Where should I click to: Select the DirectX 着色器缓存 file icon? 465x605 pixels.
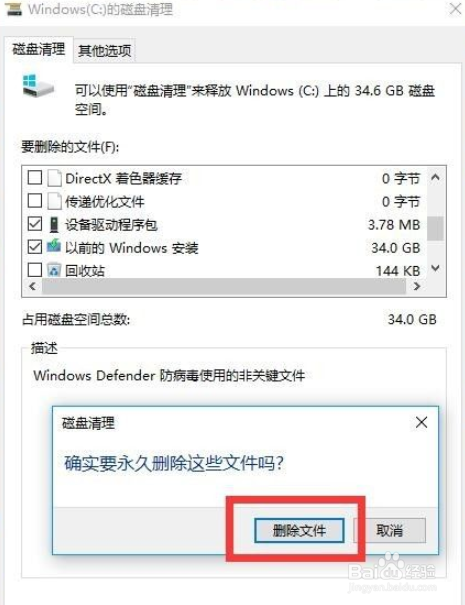click(x=54, y=178)
